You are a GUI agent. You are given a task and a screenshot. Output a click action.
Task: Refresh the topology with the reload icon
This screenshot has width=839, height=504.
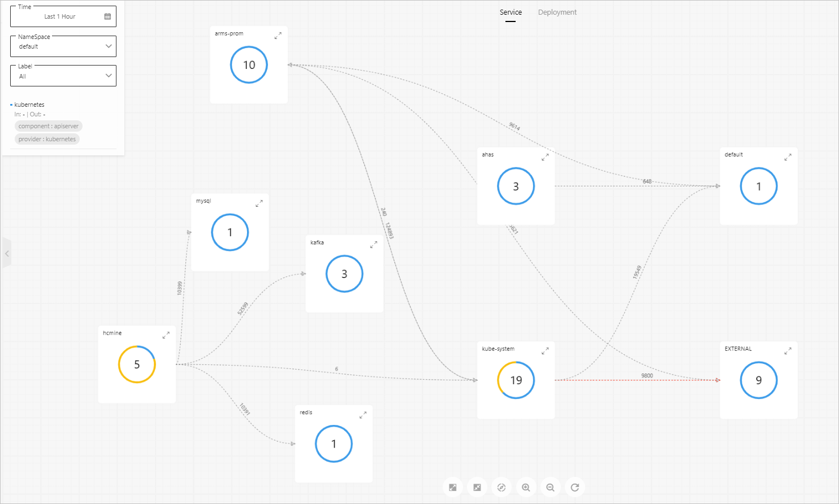575,488
